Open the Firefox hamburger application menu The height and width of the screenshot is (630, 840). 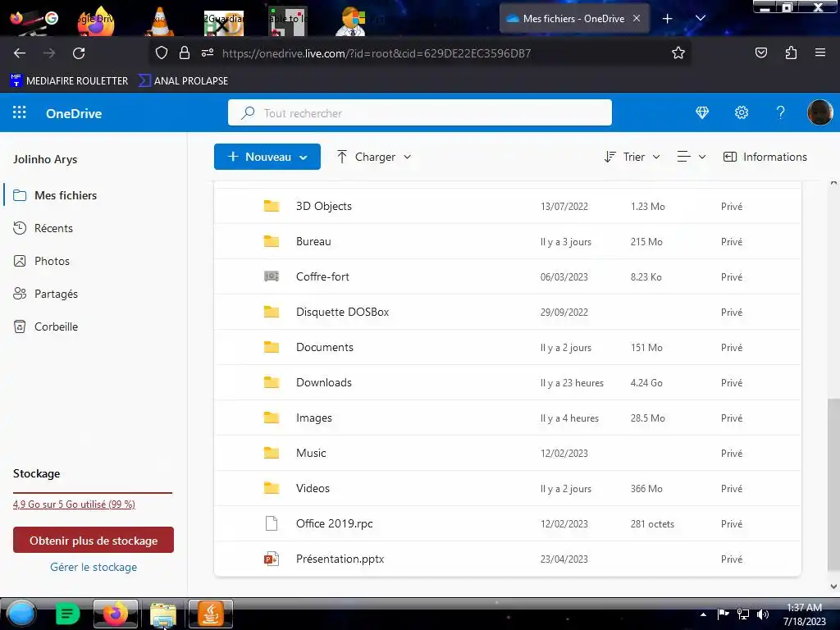click(820, 52)
